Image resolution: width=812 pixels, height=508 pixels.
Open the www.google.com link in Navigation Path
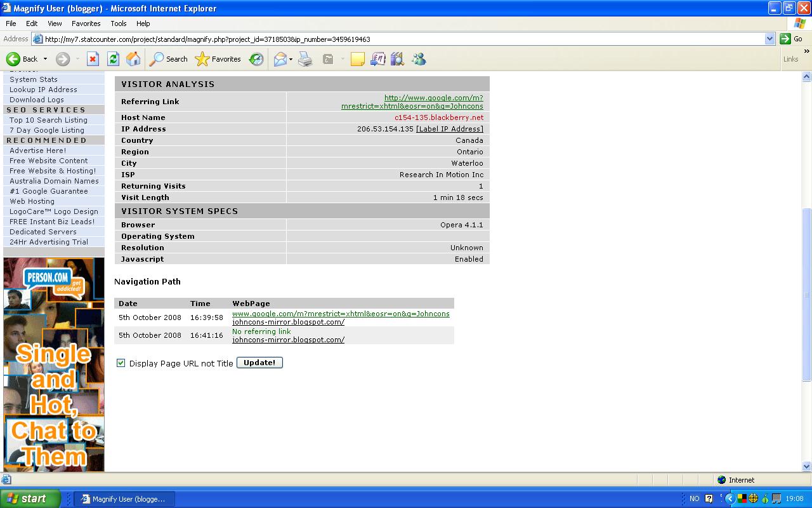pyautogui.click(x=341, y=314)
